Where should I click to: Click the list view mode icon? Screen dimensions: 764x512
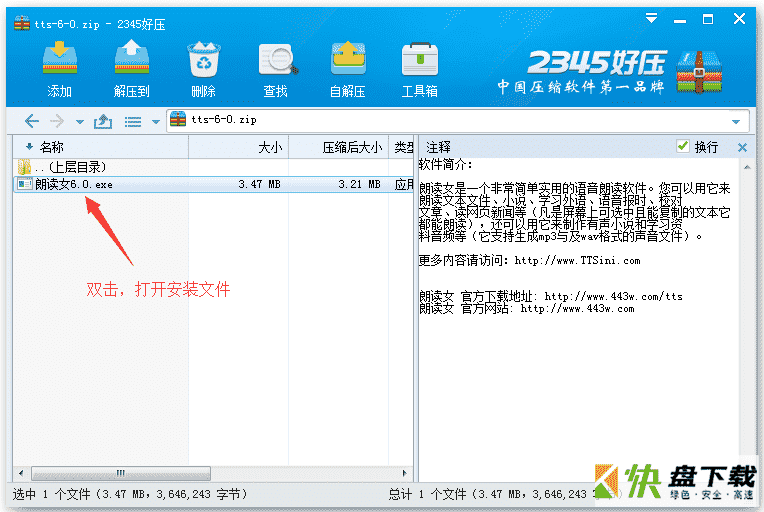click(133, 121)
